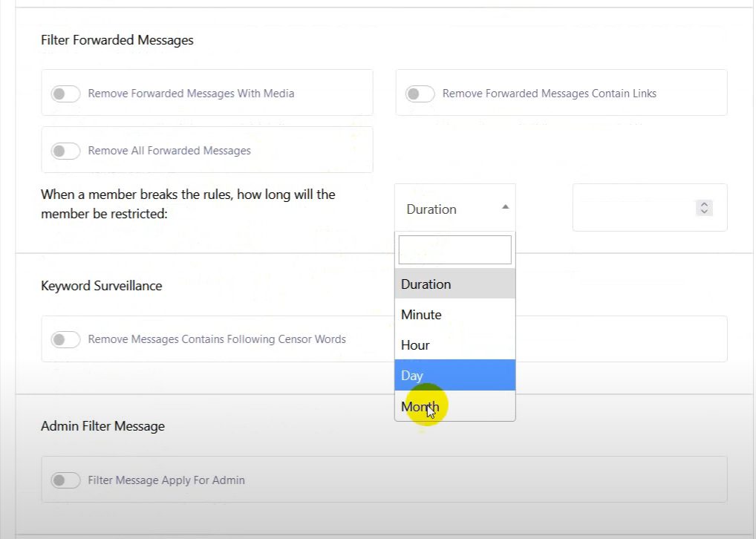756x539 pixels.
Task: Toggle Remove Forwarded Messages With Media switch
Action: pyautogui.click(x=65, y=94)
